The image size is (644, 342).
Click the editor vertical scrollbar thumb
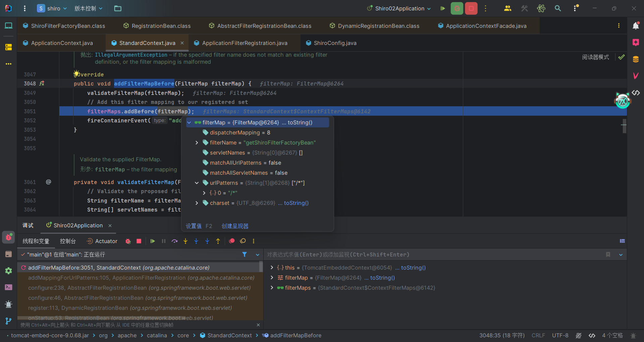point(625,126)
